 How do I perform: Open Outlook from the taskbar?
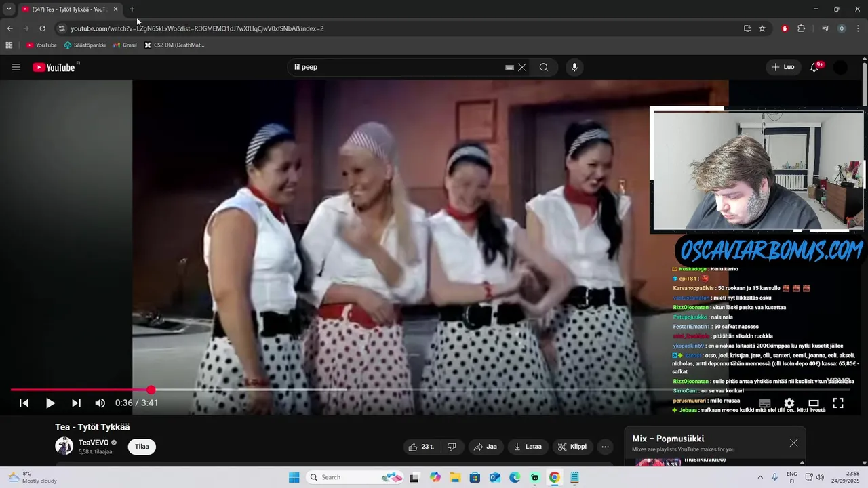point(495,477)
